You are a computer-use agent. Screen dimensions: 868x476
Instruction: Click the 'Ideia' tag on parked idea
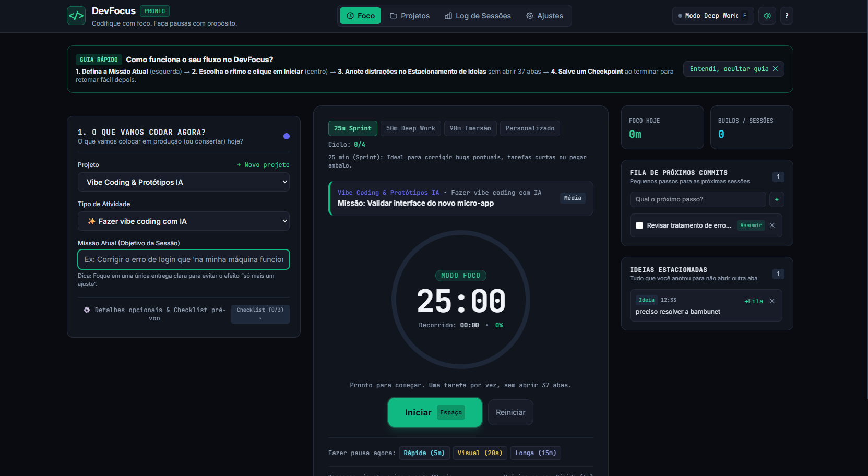646,300
